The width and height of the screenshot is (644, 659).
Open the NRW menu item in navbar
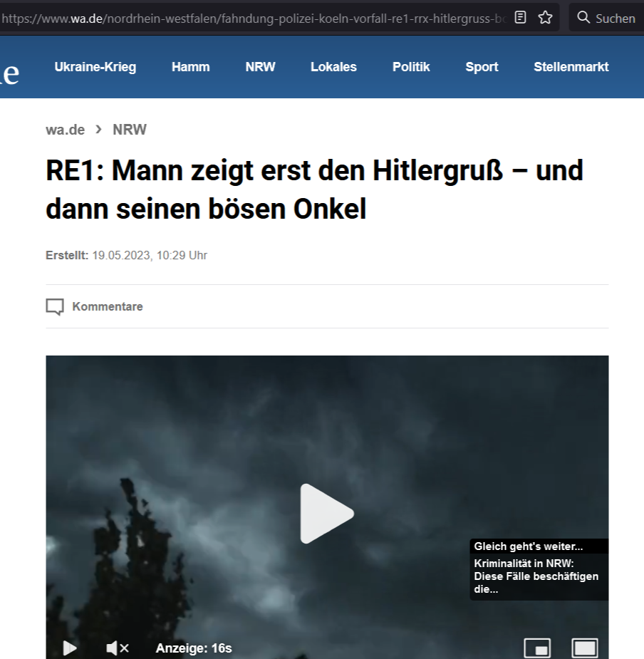[260, 67]
